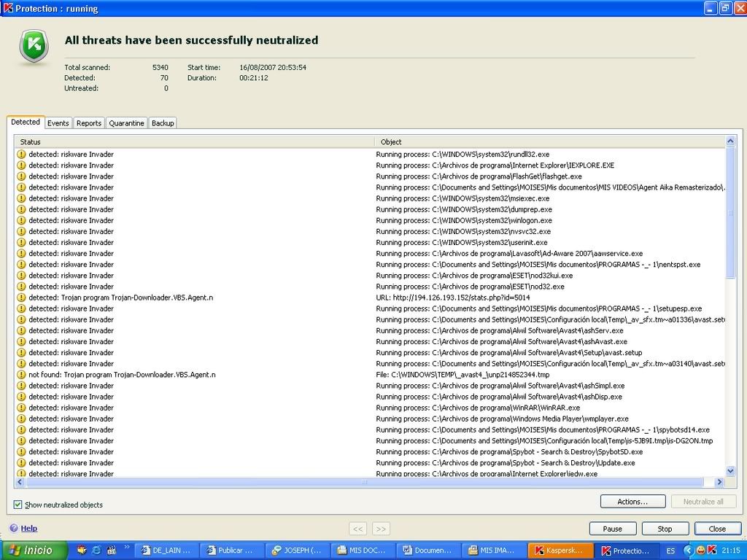Screen dimensions: 747x560
Task: Open the Inicio start menu
Action: [34, 551]
